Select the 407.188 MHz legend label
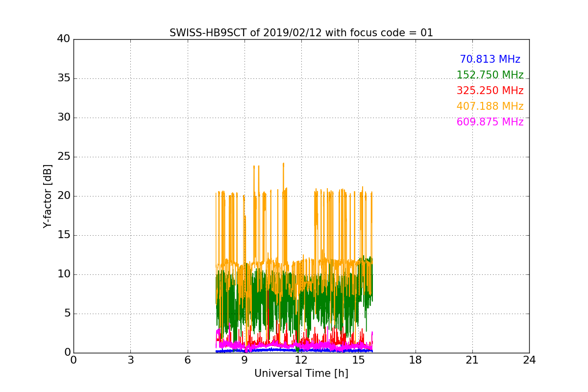The width and height of the screenshot is (588, 392). pos(490,106)
